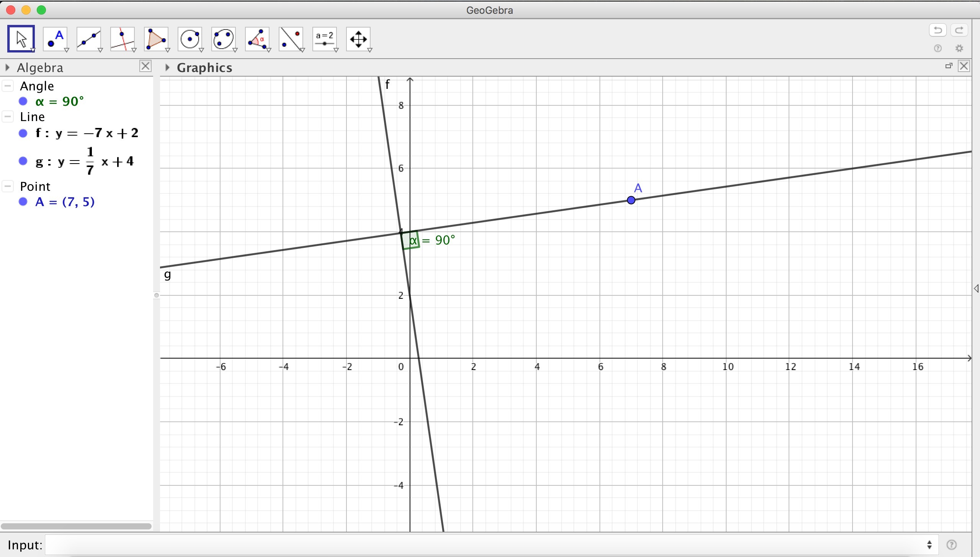Screen dimensions: 980x557
Task: Close the Algebra panel
Action: coord(145,66)
